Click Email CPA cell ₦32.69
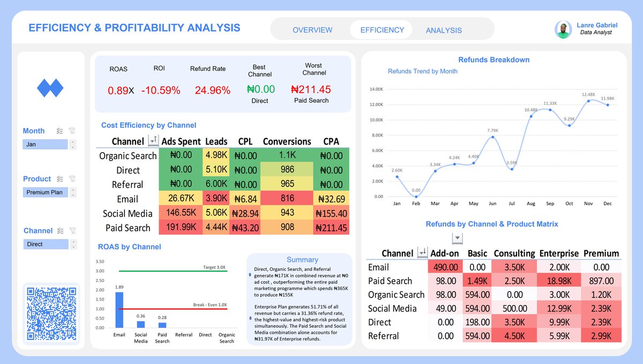Screen dimensions: 643x364 pos(332,199)
